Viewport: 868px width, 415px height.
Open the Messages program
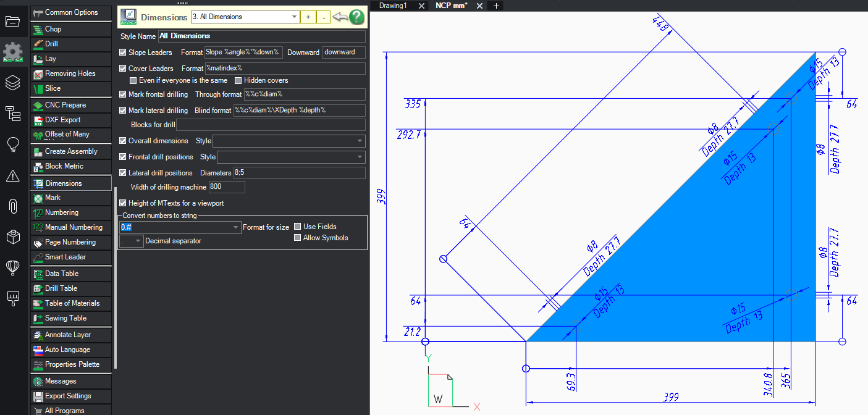[x=71, y=381]
